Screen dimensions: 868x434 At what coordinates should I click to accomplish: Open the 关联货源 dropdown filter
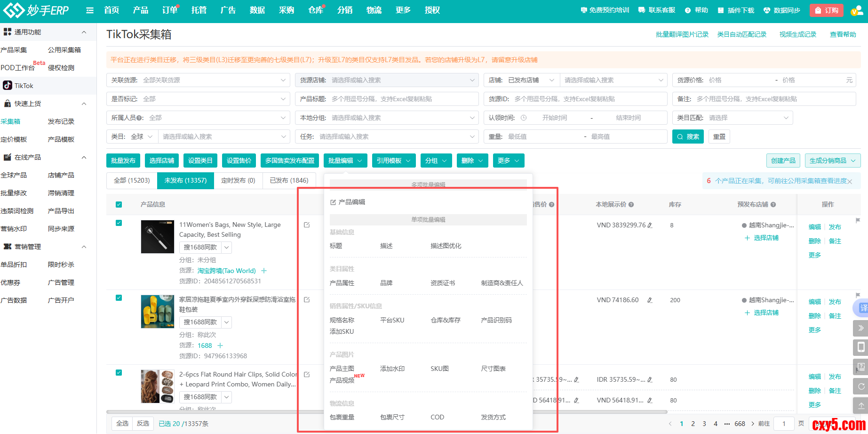pyautogui.click(x=198, y=80)
